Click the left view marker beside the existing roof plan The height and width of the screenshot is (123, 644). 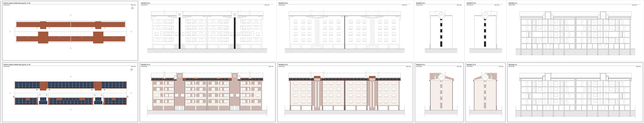click(x=10, y=32)
